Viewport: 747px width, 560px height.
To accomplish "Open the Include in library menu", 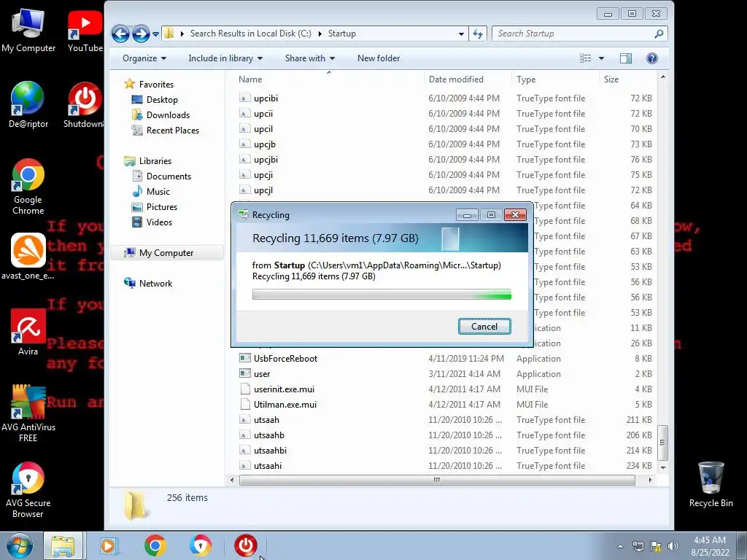I will click(x=225, y=58).
